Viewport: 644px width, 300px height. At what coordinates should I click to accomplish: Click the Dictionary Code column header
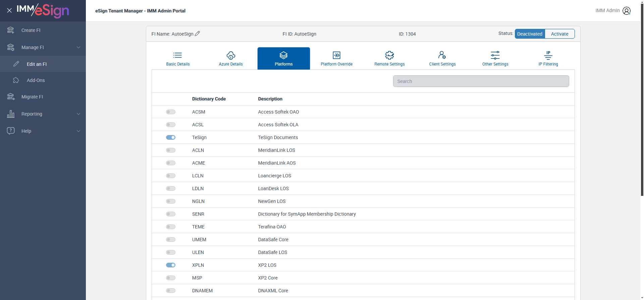(209, 99)
